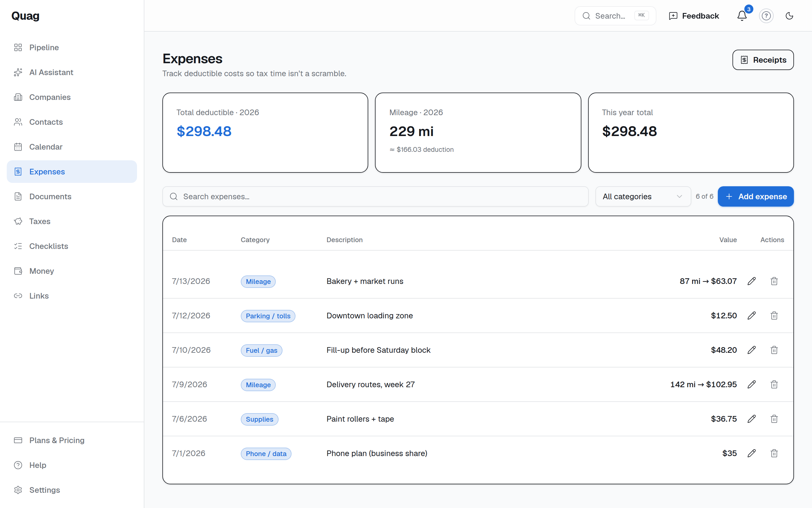Open Plans & Pricing in the sidebar
Image resolution: width=812 pixels, height=508 pixels.
(x=72, y=440)
